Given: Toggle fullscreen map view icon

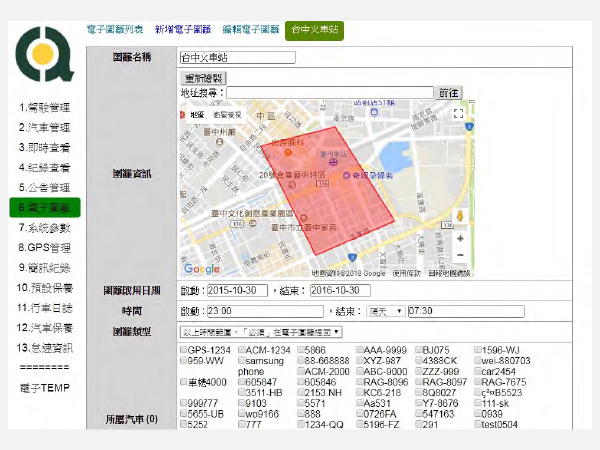Looking at the screenshot, I should (x=458, y=113).
